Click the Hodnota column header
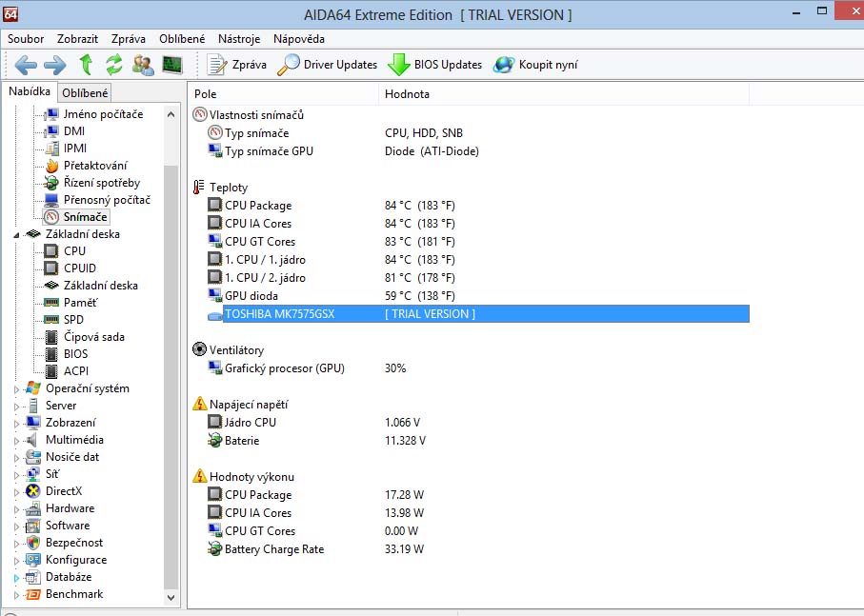The height and width of the screenshot is (616, 864). (x=407, y=94)
